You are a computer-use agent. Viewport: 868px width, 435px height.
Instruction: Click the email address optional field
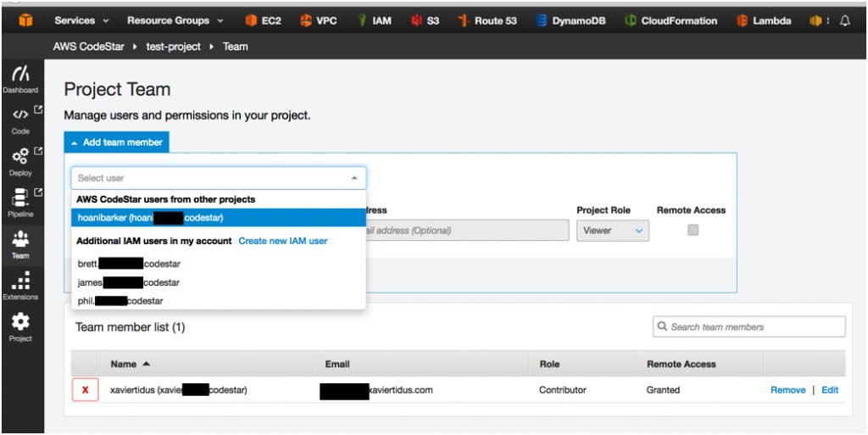(x=467, y=231)
